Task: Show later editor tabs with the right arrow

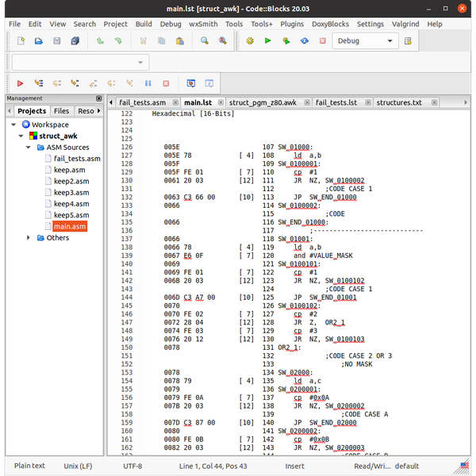Action: tap(466, 102)
